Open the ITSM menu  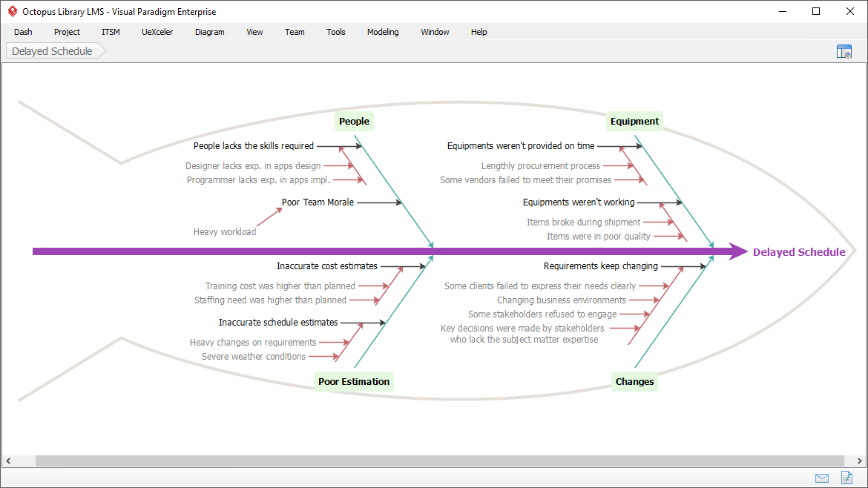coord(111,32)
